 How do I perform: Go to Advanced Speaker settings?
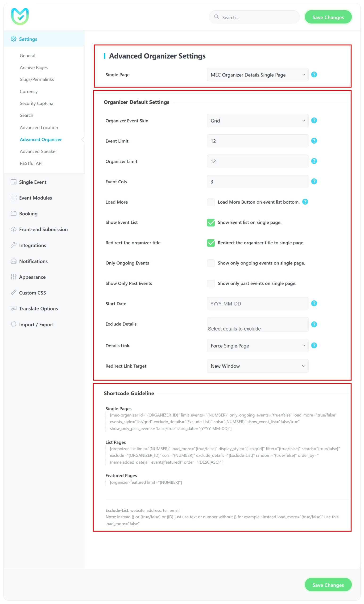pos(38,151)
